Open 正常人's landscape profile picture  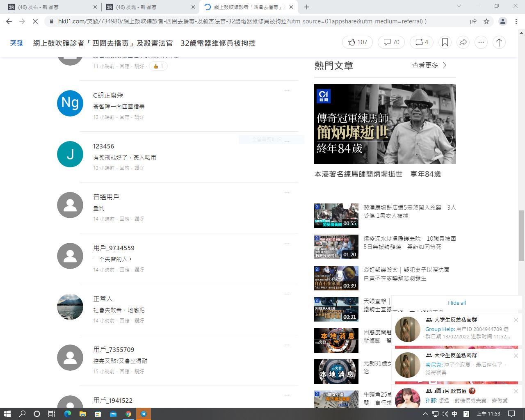coord(70,307)
